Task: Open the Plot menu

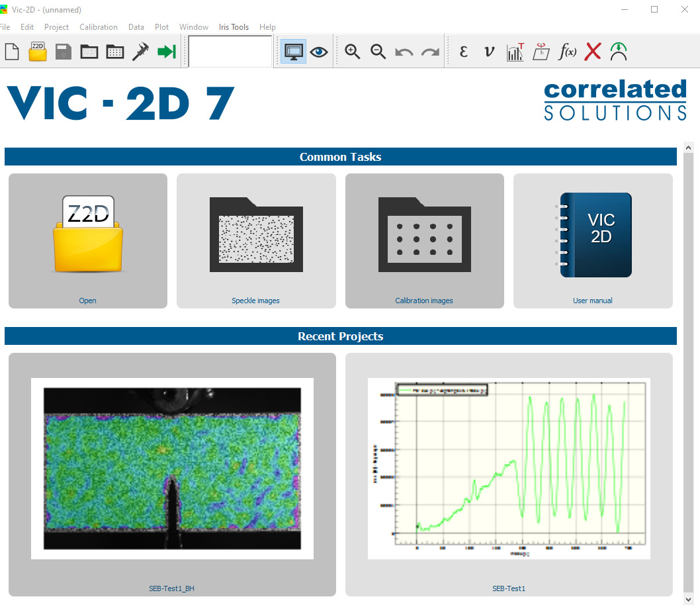Action: tap(161, 26)
